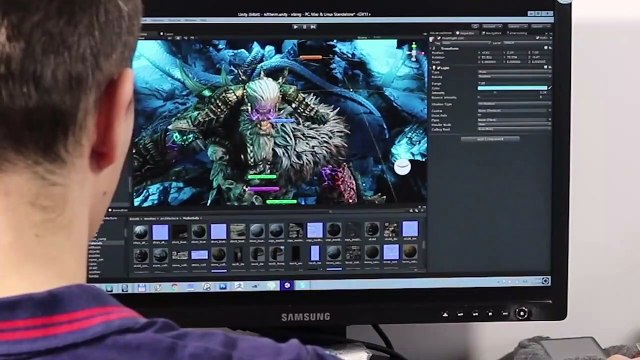Open the Layout dropdown in top toolbar
Viewport: 640px width, 360px height.
pyautogui.click(x=541, y=26)
